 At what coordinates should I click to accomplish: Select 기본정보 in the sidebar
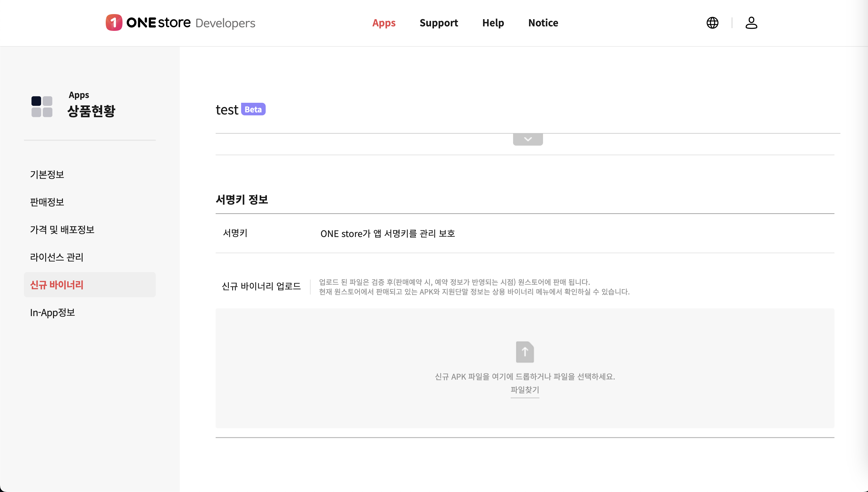pyautogui.click(x=47, y=174)
